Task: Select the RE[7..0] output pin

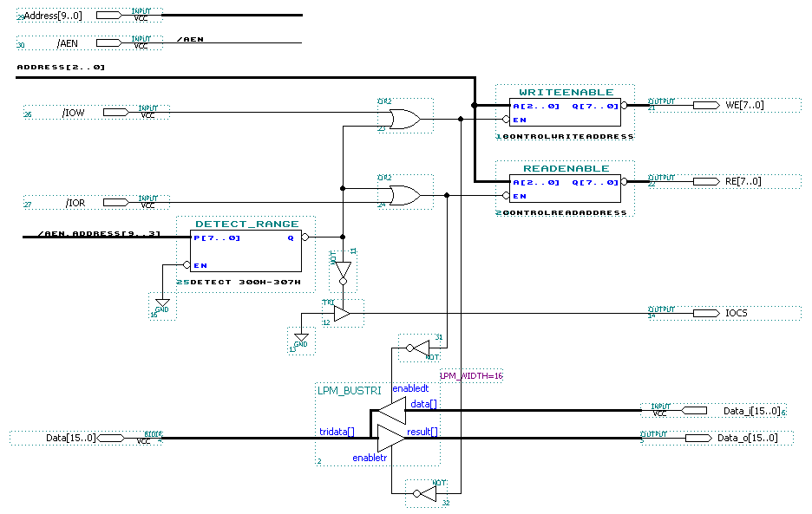Action: point(706,181)
